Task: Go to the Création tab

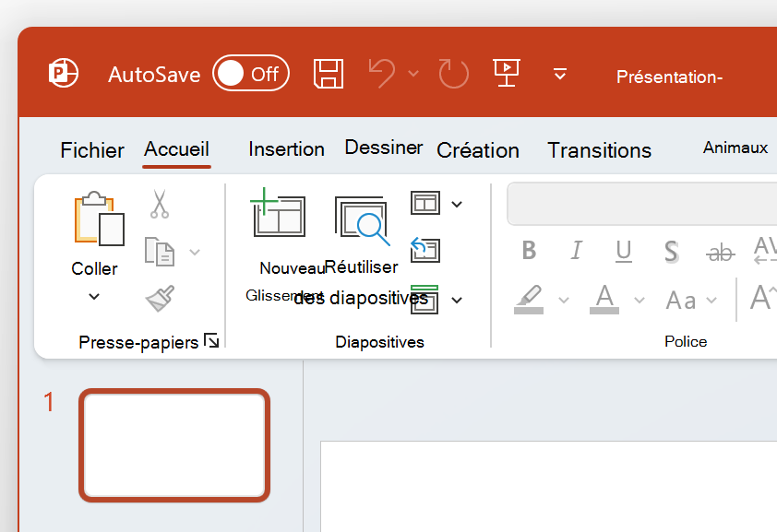Action: 478,150
